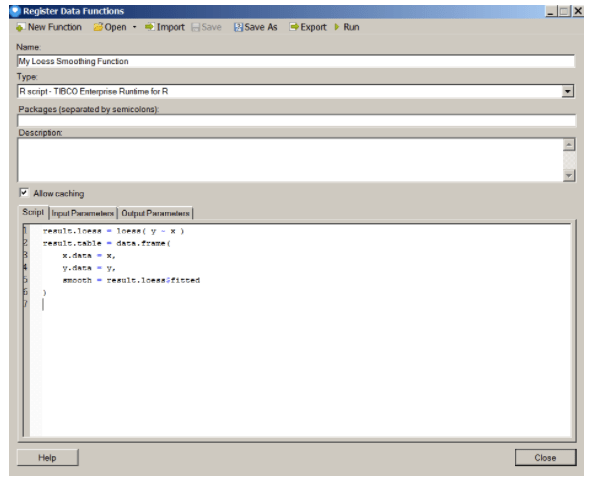Click the grayed Save disk icon
The height and width of the screenshot is (485, 592).
(x=196, y=27)
